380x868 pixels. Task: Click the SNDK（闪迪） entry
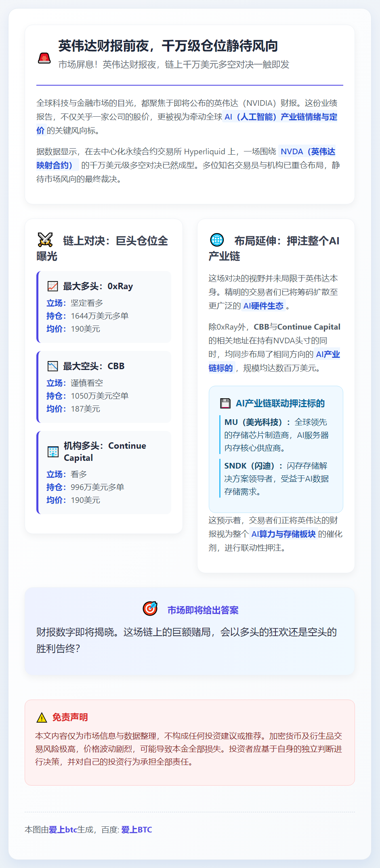(x=277, y=479)
